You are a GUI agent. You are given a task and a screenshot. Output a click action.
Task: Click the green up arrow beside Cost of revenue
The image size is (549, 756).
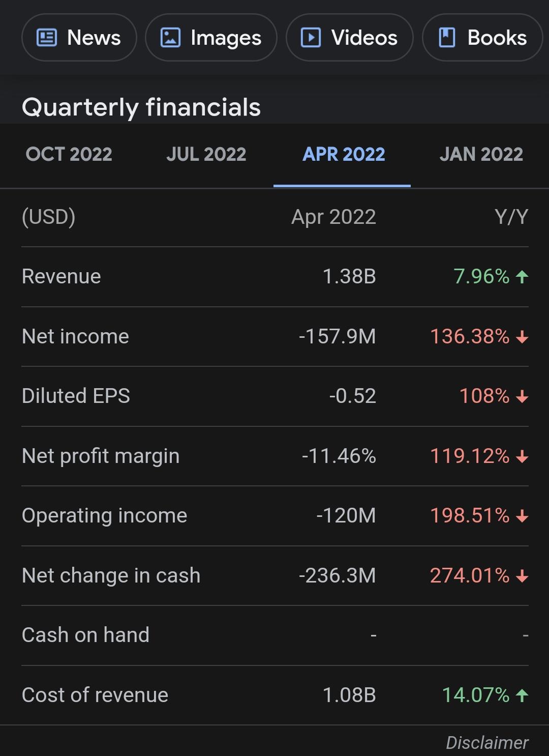522,695
